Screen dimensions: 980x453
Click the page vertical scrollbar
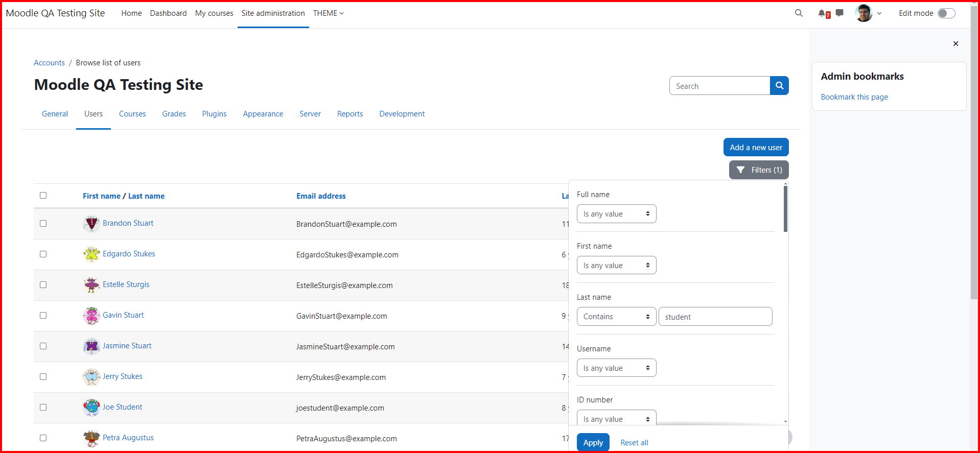pyautogui.click(x=974, y=153)
